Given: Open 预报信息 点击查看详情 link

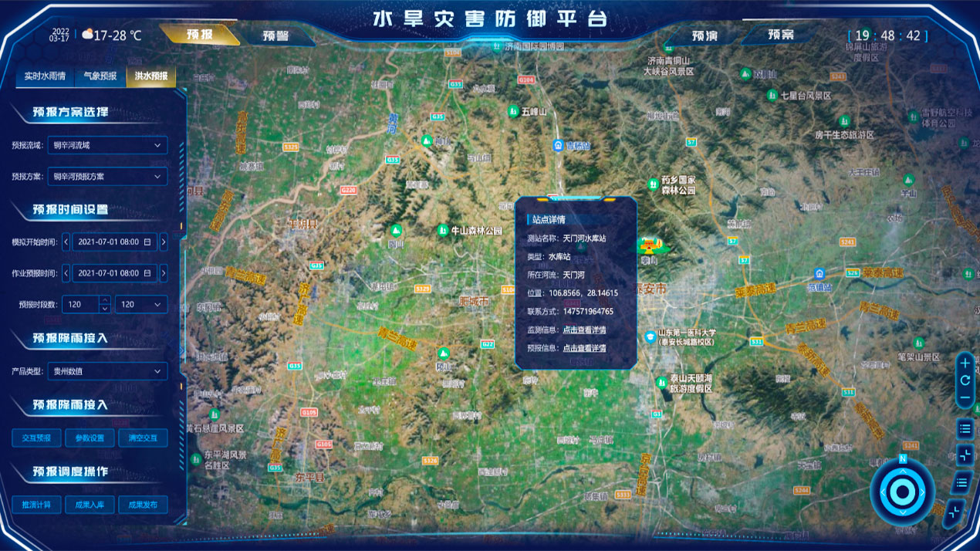Looking at the screenshot, I should click(x=584, y=348).
